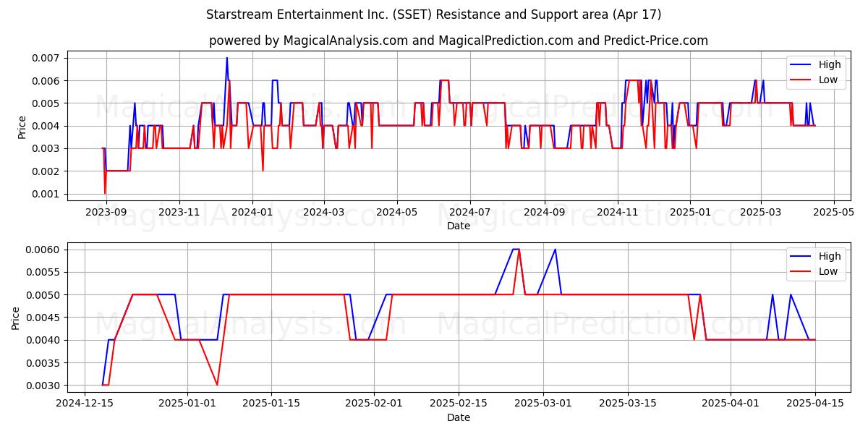This screenshot has width=868, height=434.
Task: Click 'High' in the top chart legend
Action: (x=829, y=64)
